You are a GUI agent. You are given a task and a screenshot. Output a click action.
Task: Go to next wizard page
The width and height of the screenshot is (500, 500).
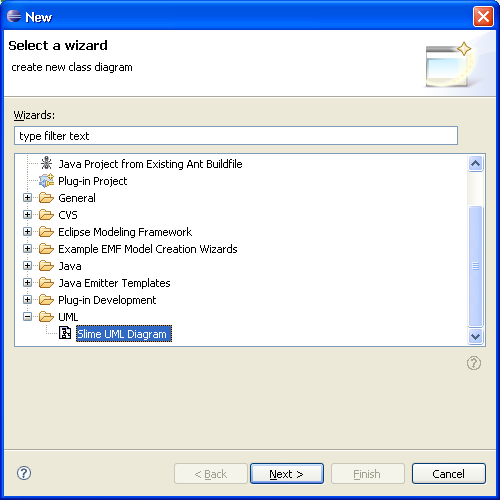(x=287, y=473)
